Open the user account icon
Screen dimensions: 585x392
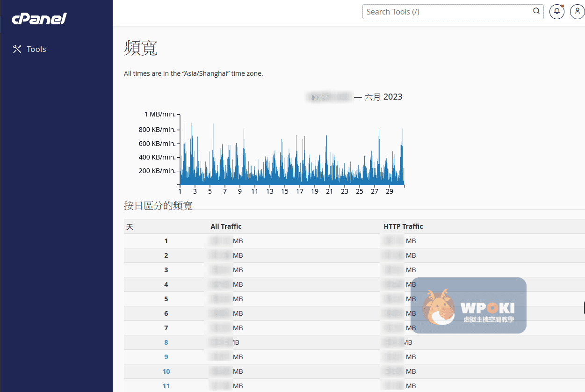[x=577, y=12]
